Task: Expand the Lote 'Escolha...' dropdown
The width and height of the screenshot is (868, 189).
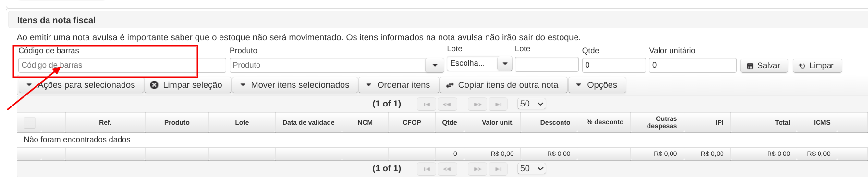Action: coord(505,63)
